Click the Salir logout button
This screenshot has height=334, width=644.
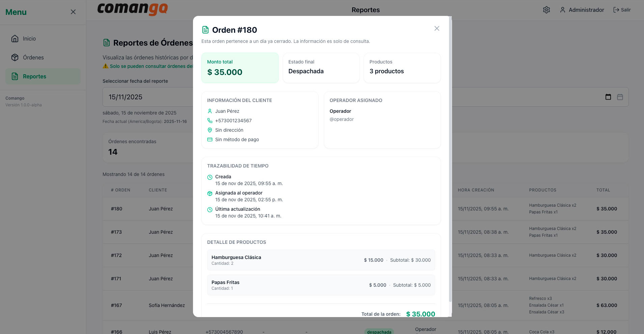[622, 10]
